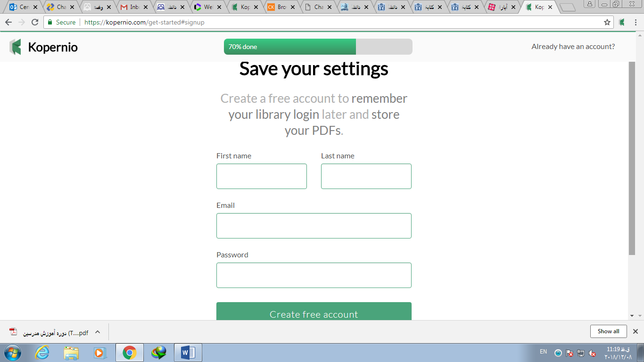Expand the downloaded PDF options chevron
This screenshot has width=644, height=362.
pos(98,332)
